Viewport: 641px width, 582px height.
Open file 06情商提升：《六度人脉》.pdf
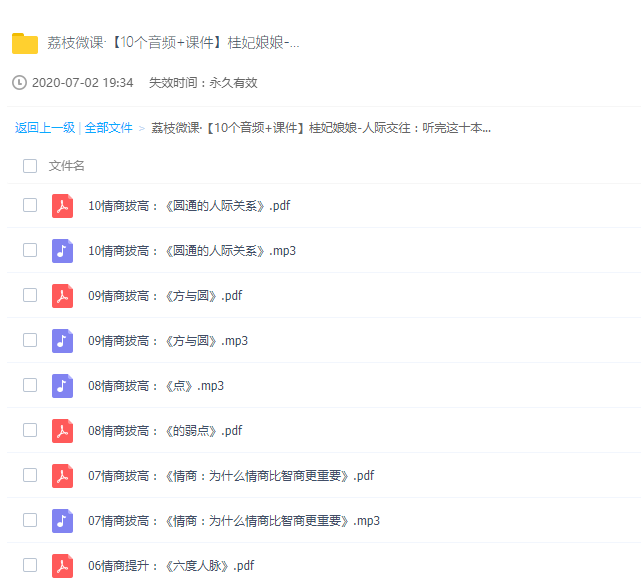click(x=171, y=566)
